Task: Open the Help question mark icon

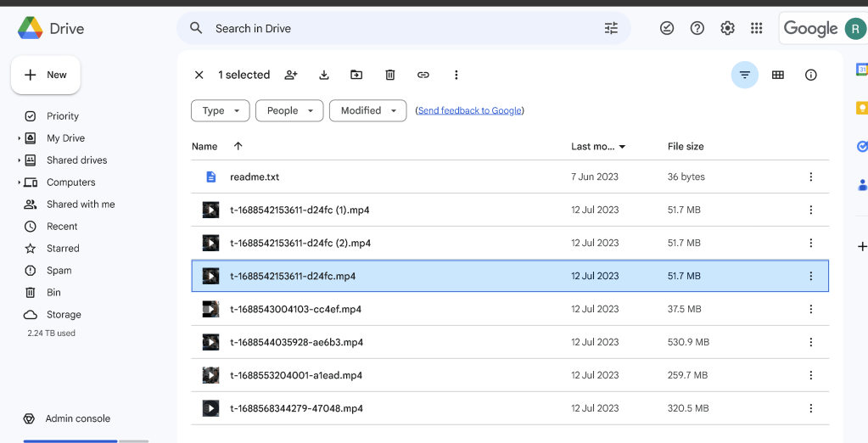Action: click(697, 28)
